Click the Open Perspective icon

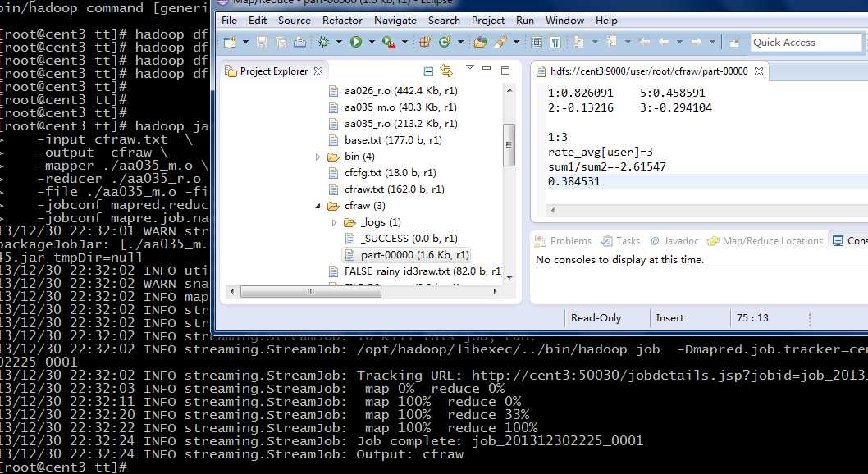coord(734,42)
